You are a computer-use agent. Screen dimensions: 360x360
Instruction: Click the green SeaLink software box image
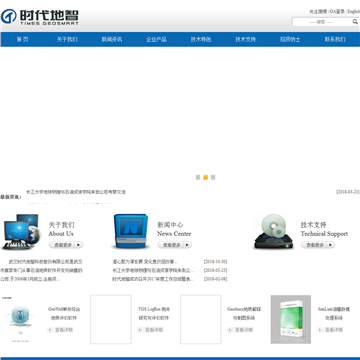click(x=291, y=319)
